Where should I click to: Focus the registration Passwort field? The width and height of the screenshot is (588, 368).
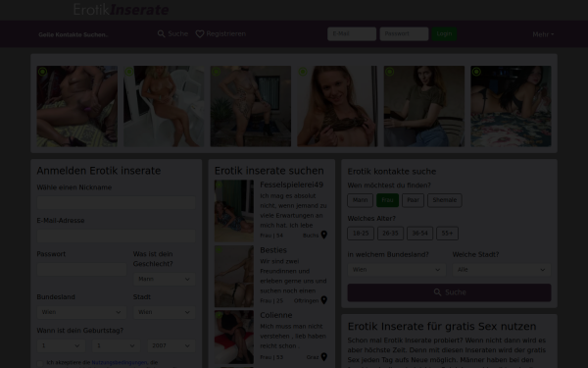click(81, 269)
